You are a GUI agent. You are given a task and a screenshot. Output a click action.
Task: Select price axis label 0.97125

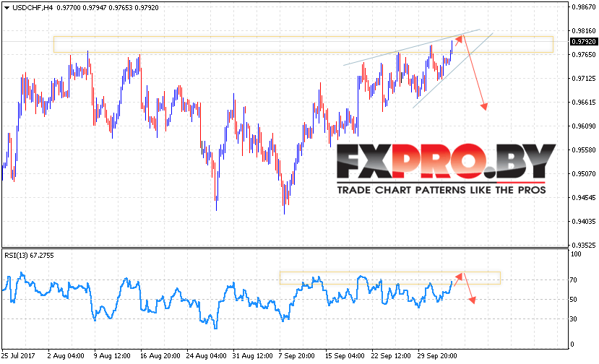(584, 79)
